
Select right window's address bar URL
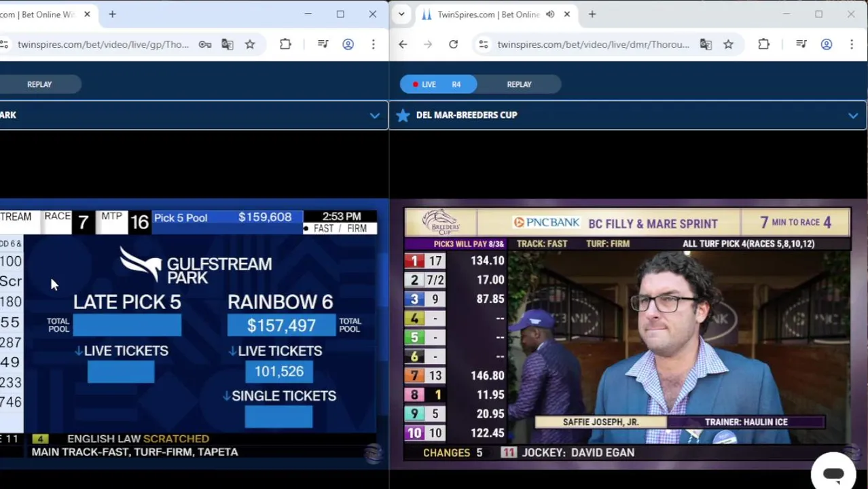pyautogui.click(x=594, y=44)
